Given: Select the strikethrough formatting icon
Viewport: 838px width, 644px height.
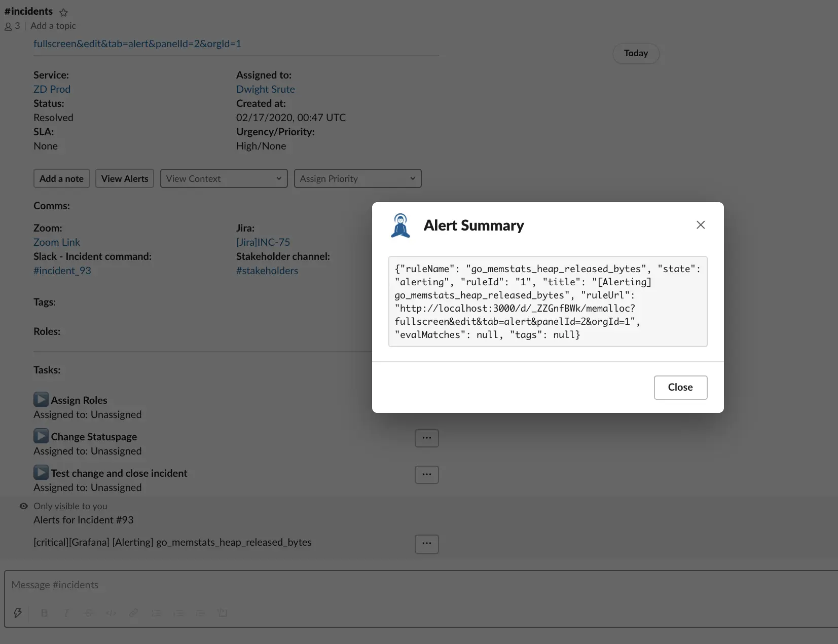Looking at the screenshot, I should click(x=88, y=613).
